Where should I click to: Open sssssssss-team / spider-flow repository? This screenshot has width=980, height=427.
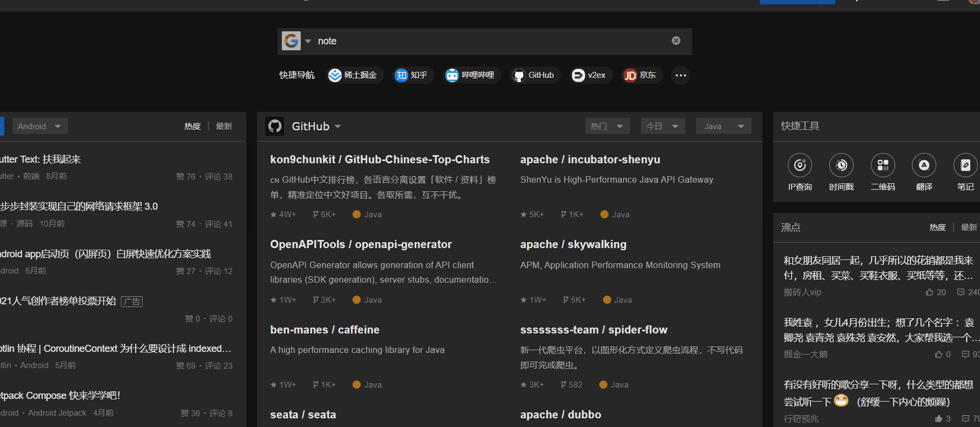[594, 330]
